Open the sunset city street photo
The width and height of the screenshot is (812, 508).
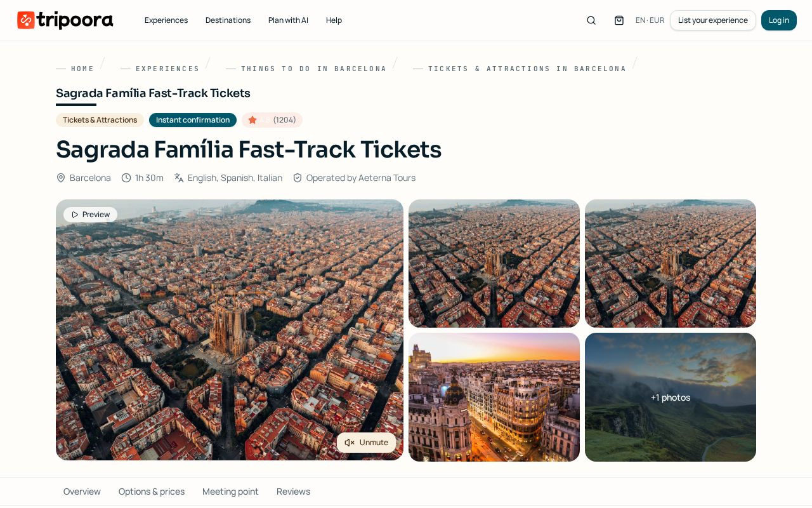[494, 397]
